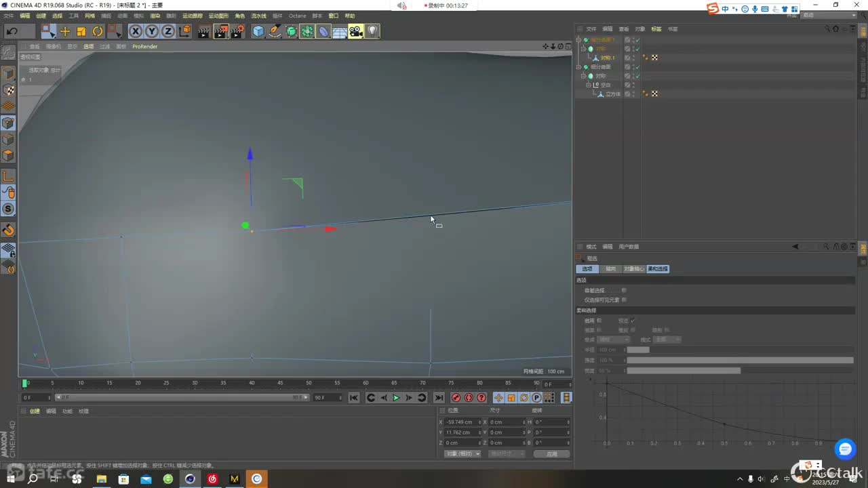Toggle 预览 checkbox
This screenshot has height=488, width=868.
(633, 320)
